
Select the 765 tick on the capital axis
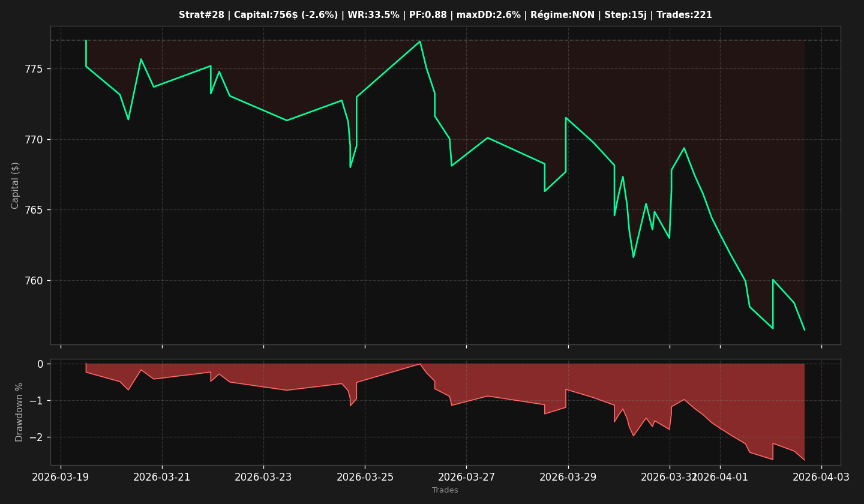coord(34,210)
